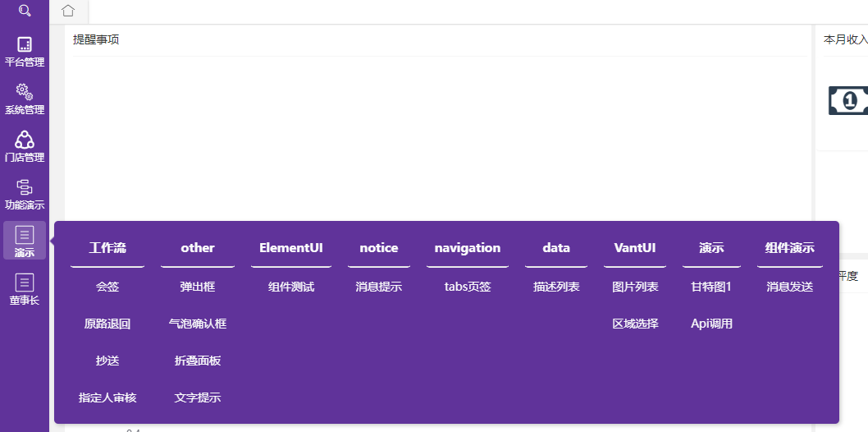Select VantUI group header
The image size is (868, 432).
point(635,248)
